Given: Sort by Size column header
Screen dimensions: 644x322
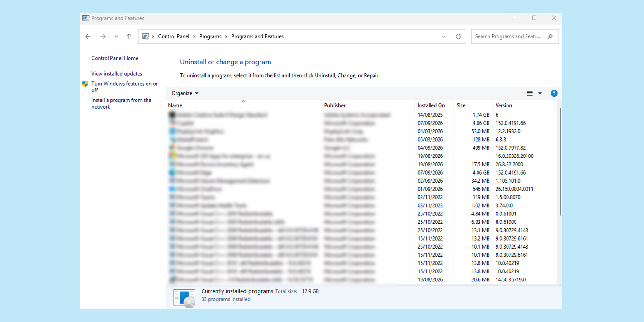Looking at the screenshot, I should pos(473,105).
